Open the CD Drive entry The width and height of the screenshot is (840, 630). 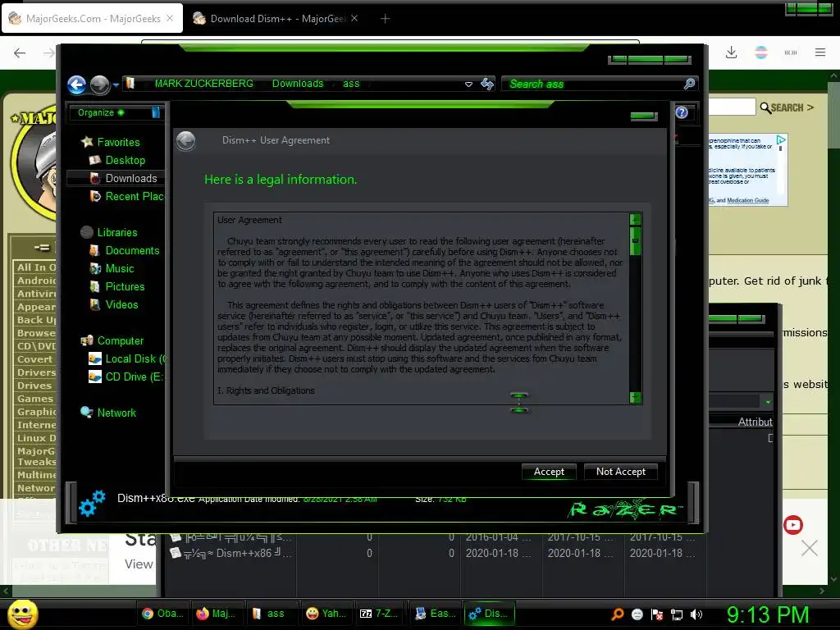(x=126, y=377)
